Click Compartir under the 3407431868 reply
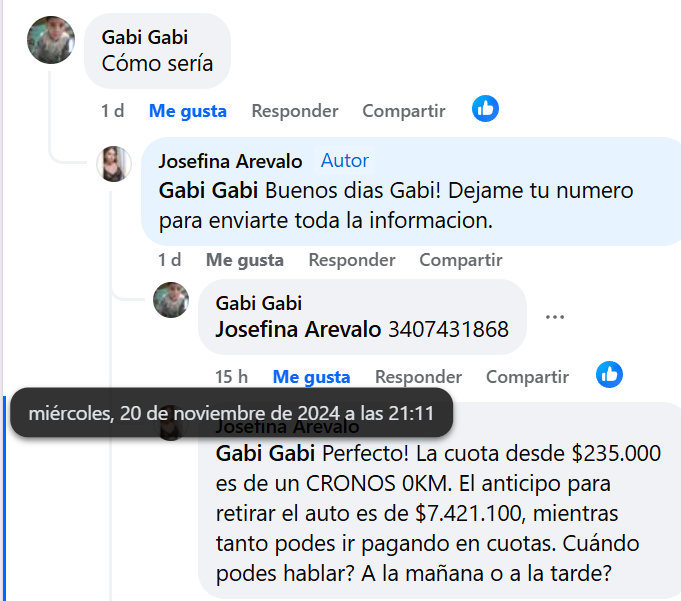Image resolution: width=681 pixels, height=601 pixels. tap(527, 377)
